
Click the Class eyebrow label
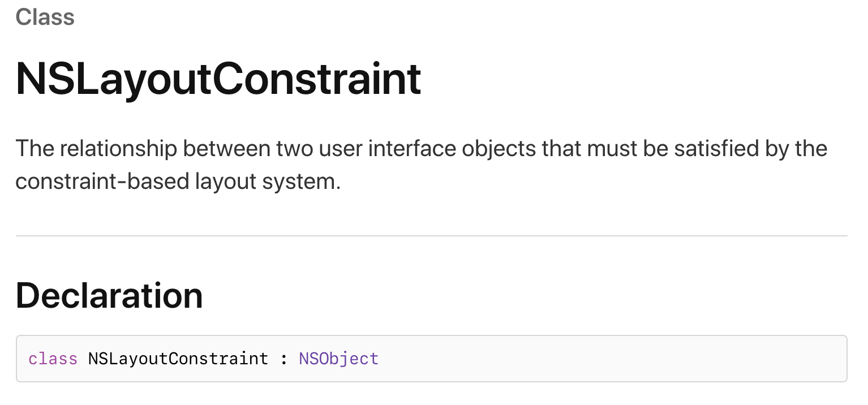tap(45, 17)
